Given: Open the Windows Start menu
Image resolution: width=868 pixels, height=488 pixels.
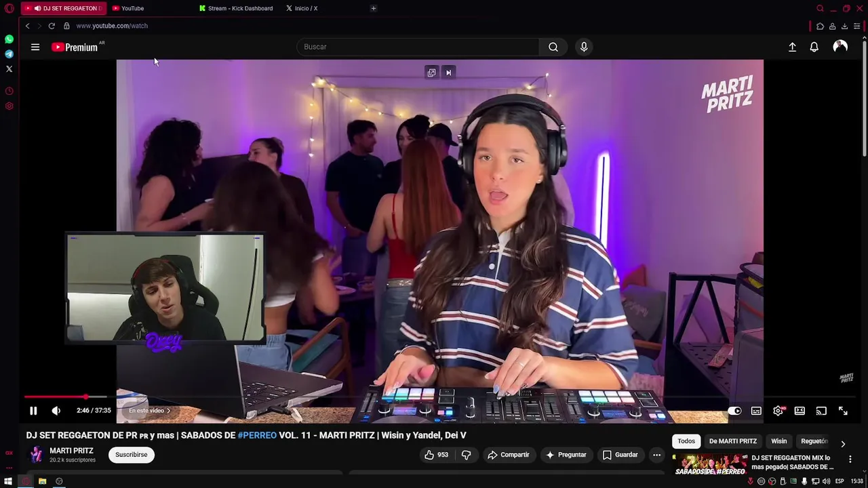Looking at the screenshot, I should coord(8,481).
